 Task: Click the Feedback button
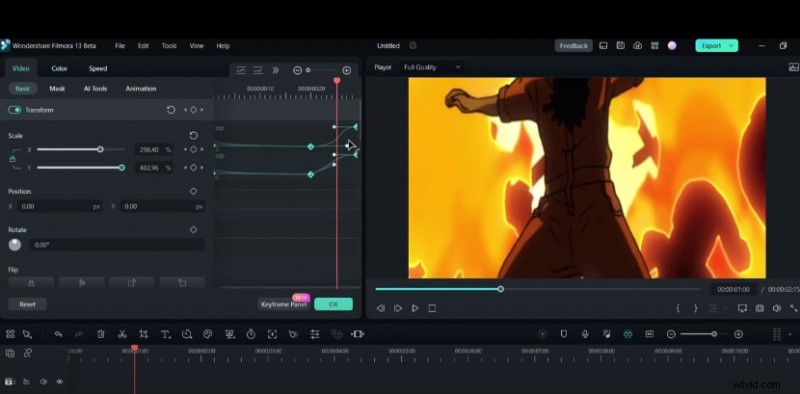(573, 45)
